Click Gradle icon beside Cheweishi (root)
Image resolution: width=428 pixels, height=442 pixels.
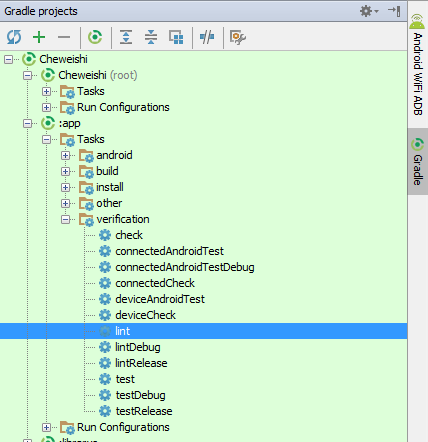pos(48,75)
